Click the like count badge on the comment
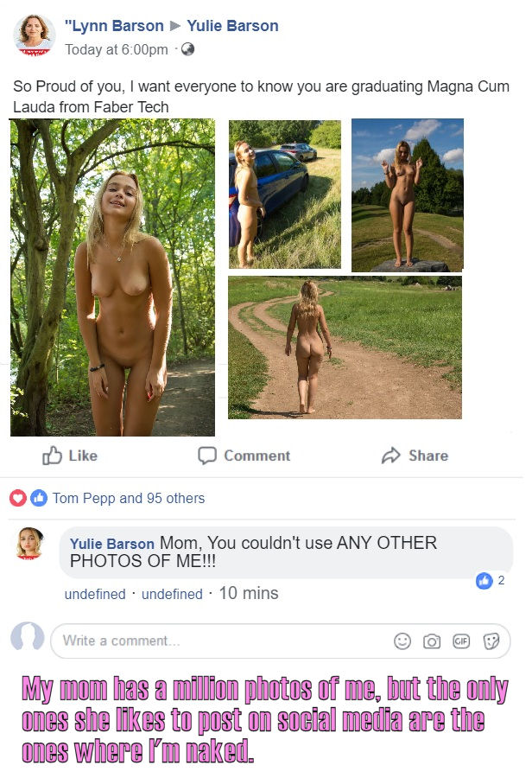Image resolution: width=532 pixels, height=778 pixels. coord(484,582)
